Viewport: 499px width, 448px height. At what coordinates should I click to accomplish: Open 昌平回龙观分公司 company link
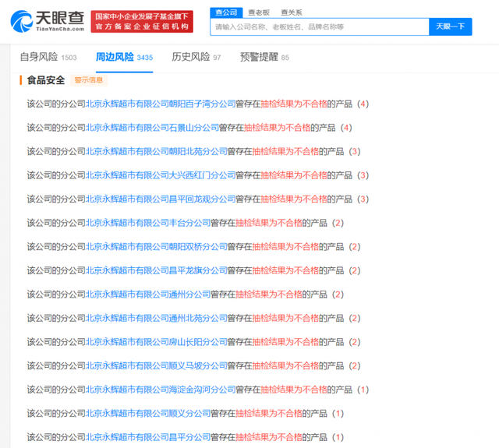tap(161, 199)
